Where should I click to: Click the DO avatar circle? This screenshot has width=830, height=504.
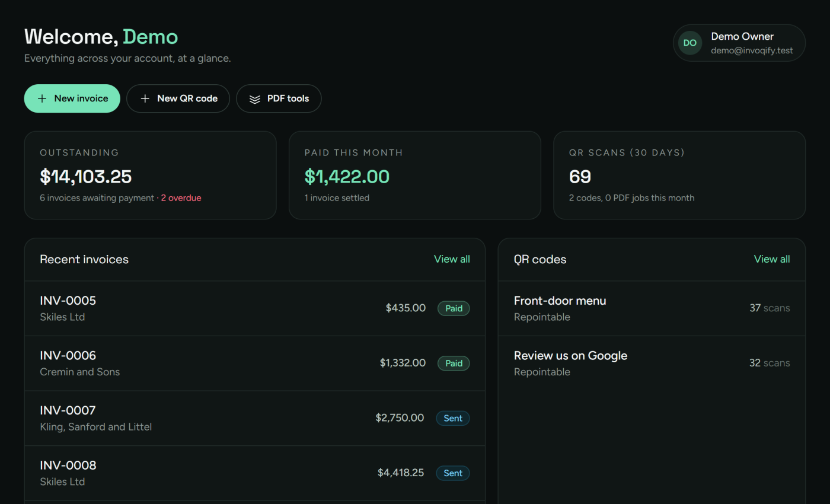coord(690,43)
